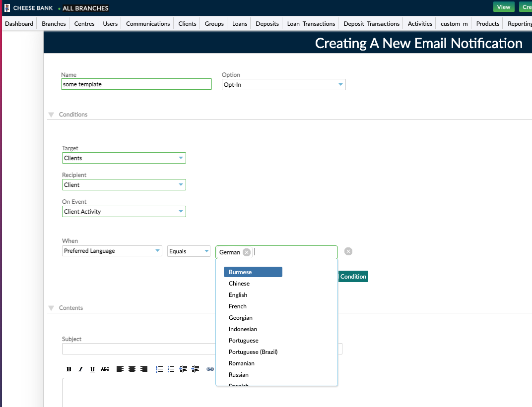532x407 pixels.
Task: Insert a hyperlink in the email body
Action: 210,369
